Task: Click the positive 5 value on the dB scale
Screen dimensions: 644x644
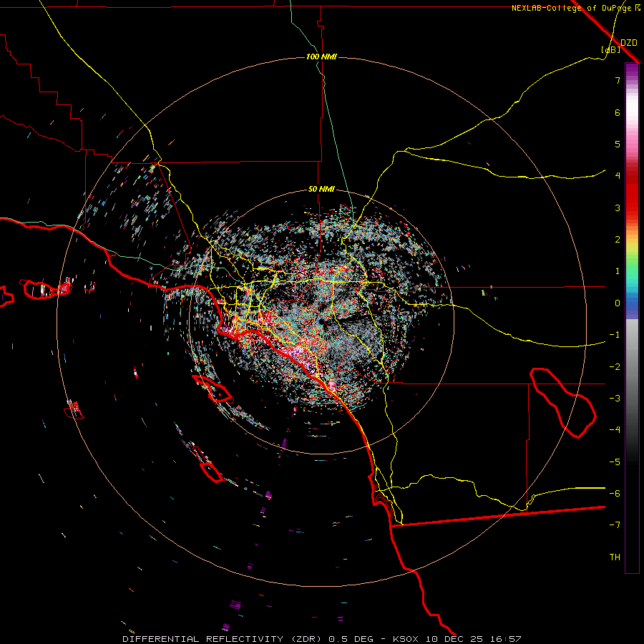Action: pos(618,144)
